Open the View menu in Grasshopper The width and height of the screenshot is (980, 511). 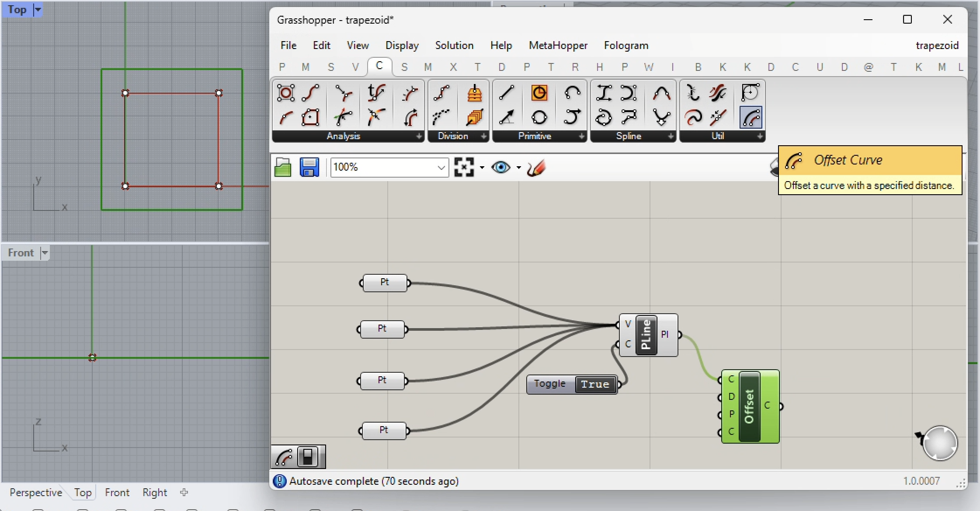(358, 45)
